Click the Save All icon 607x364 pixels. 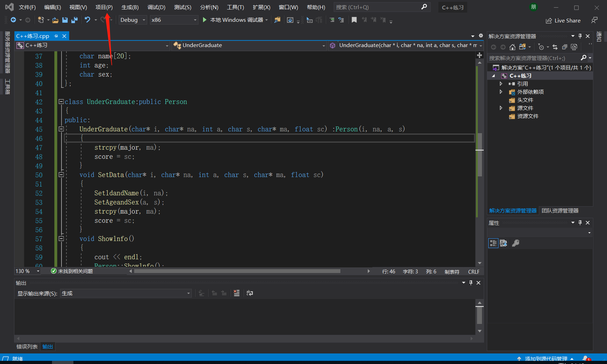74,20
